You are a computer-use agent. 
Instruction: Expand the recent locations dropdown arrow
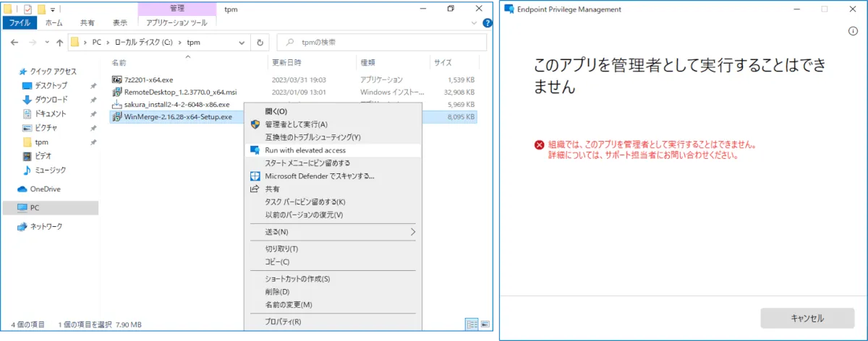click(x=47, y=43)
